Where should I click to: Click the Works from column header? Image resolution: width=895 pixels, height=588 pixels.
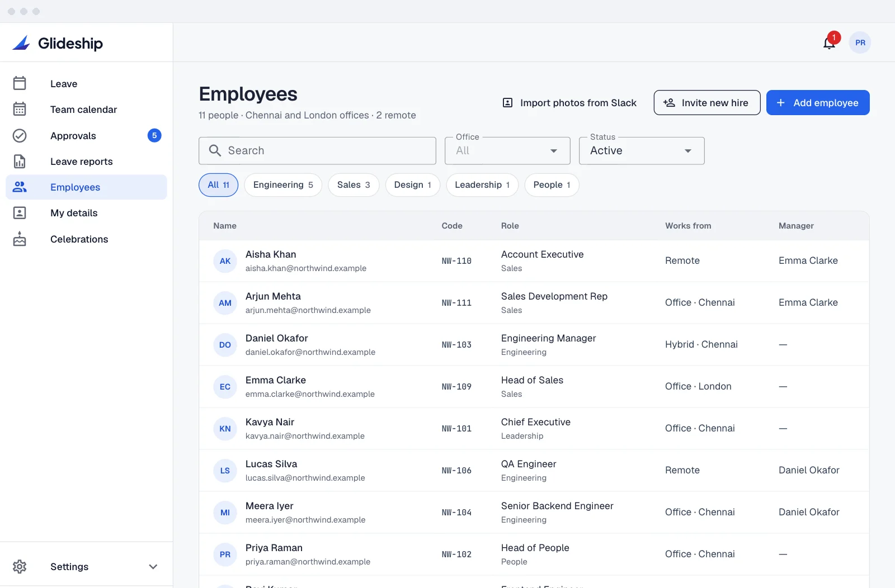(x=688, y=226)
